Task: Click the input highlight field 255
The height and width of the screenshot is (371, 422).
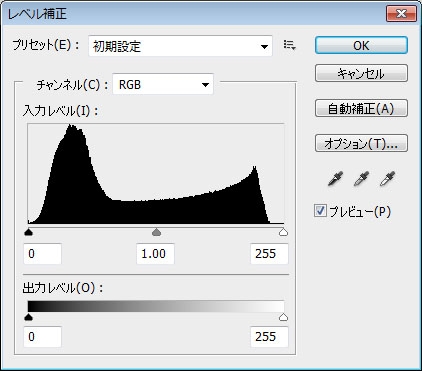Action: tap(269, 254)
